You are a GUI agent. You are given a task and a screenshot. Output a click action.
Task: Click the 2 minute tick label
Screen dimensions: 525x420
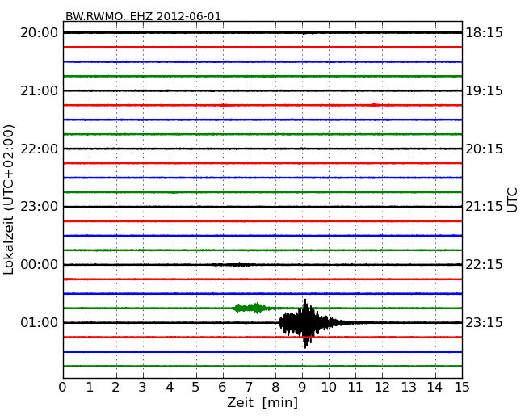(115, 388)
